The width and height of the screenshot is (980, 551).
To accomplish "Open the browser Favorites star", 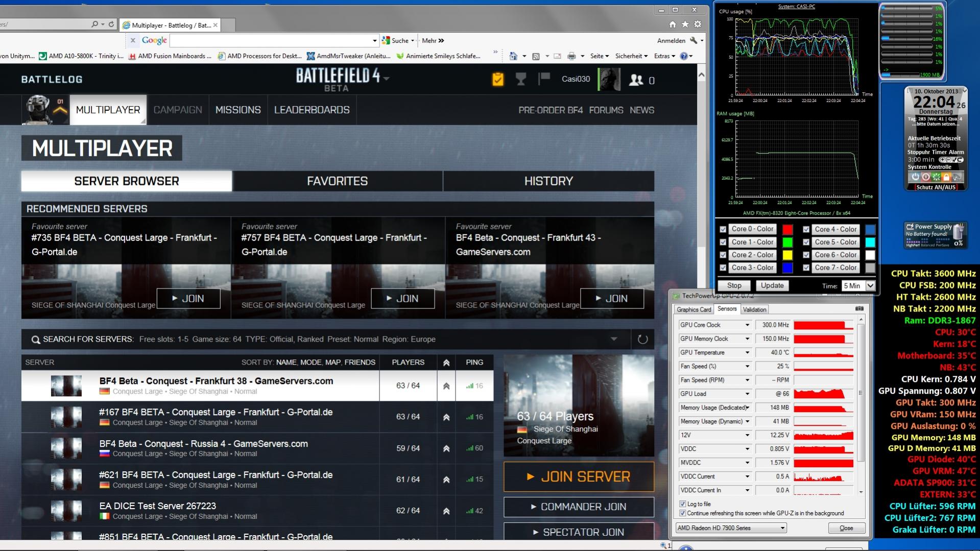I will 685,24.
